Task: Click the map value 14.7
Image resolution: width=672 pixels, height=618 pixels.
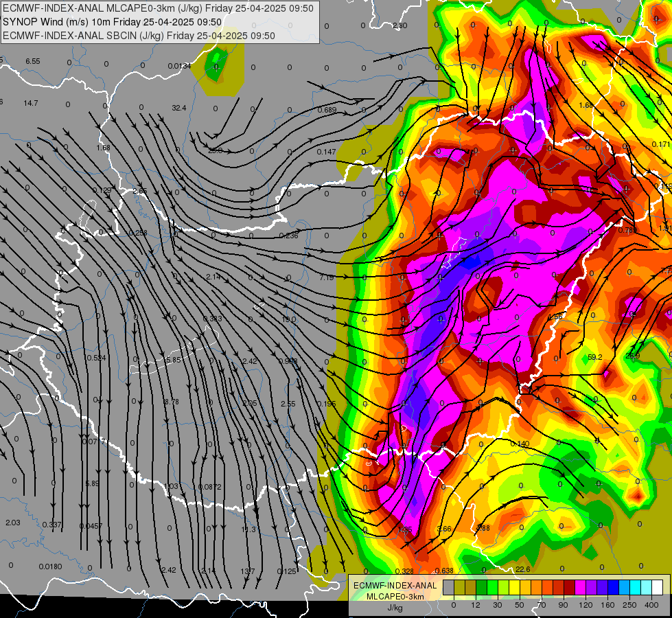Action: point(31,103)
